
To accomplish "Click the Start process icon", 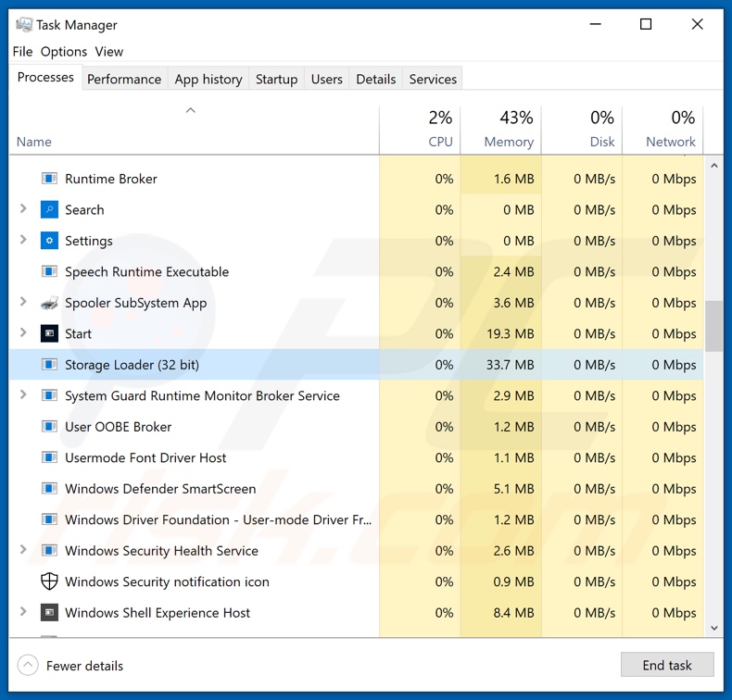I will click(x=49, y=333).
